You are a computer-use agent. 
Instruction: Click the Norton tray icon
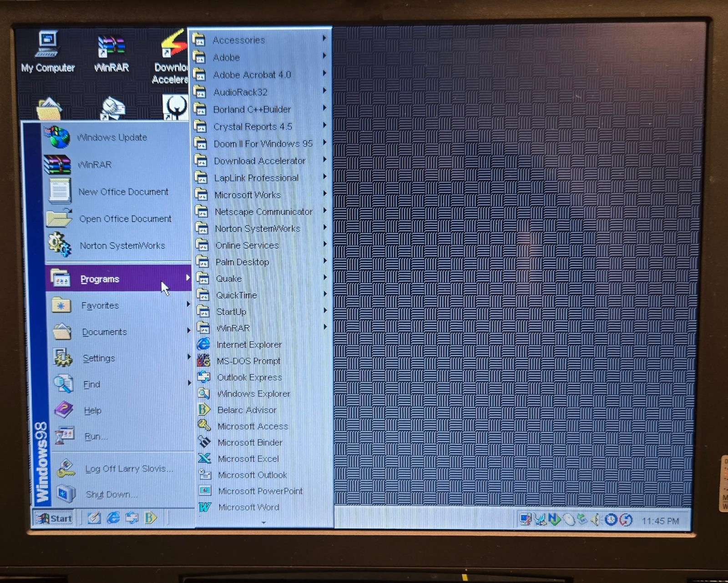tap(554, 519)
